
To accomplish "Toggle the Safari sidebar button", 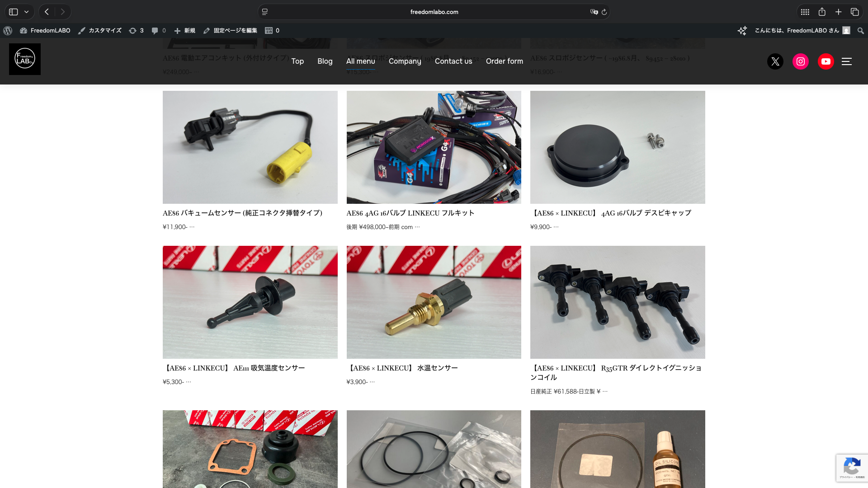I will tap(14, 12).
